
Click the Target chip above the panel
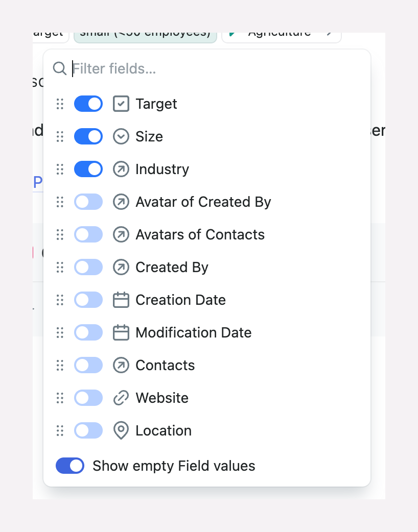pos(48,33)
